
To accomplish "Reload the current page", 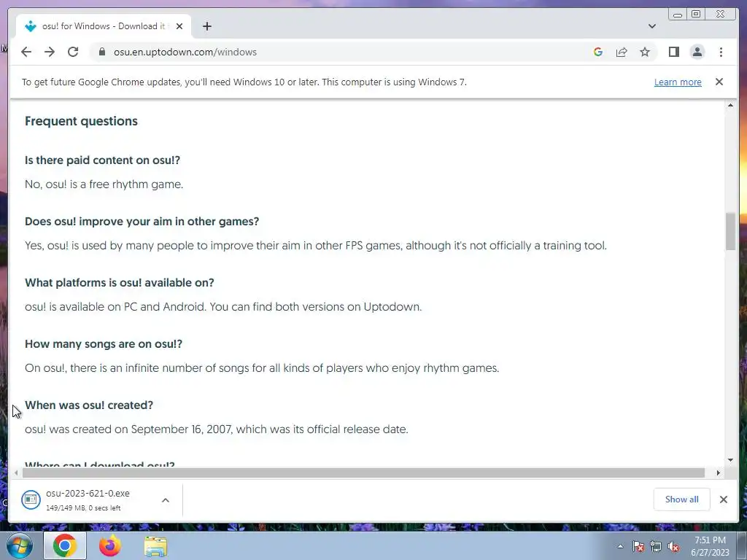I will coord(73,52).
